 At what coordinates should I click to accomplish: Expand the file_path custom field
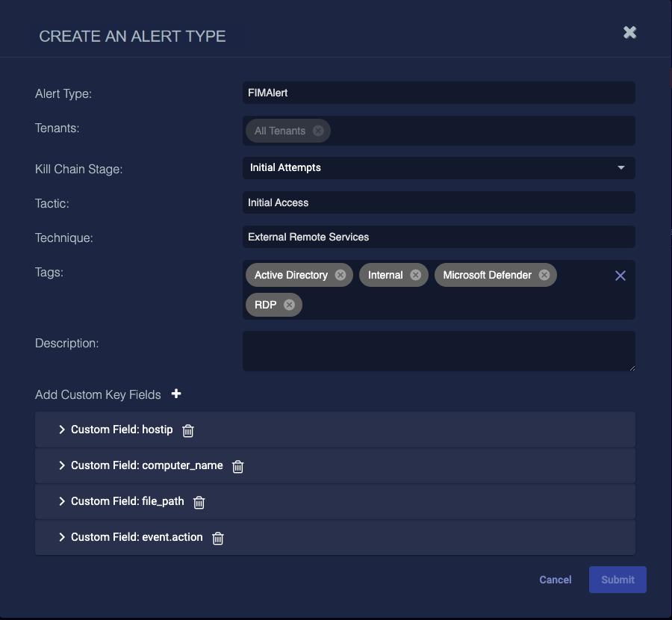[x=62, y=501]
